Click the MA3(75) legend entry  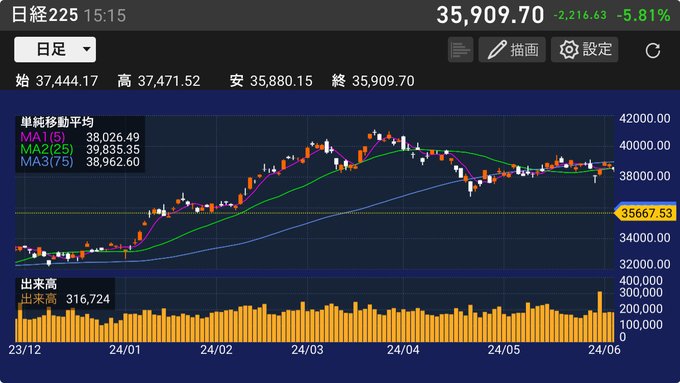[80, 162]
